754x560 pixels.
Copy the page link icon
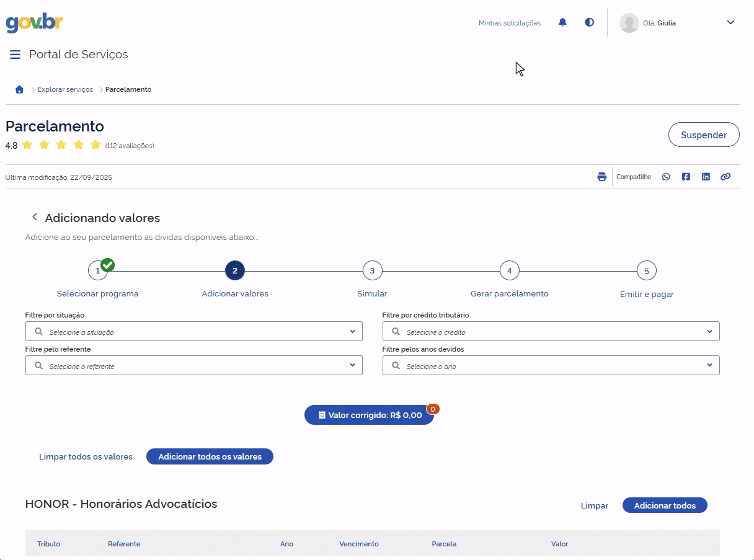point(725,177)
